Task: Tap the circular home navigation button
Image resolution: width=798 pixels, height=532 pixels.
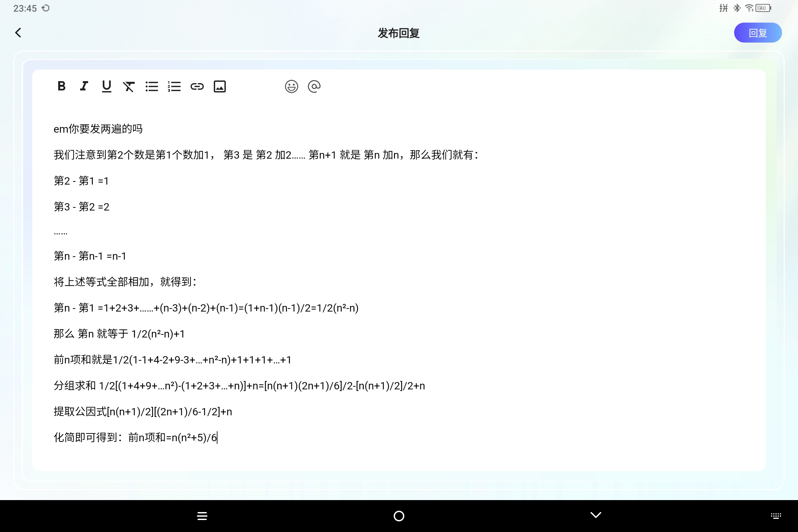Action: pos(399,515)
